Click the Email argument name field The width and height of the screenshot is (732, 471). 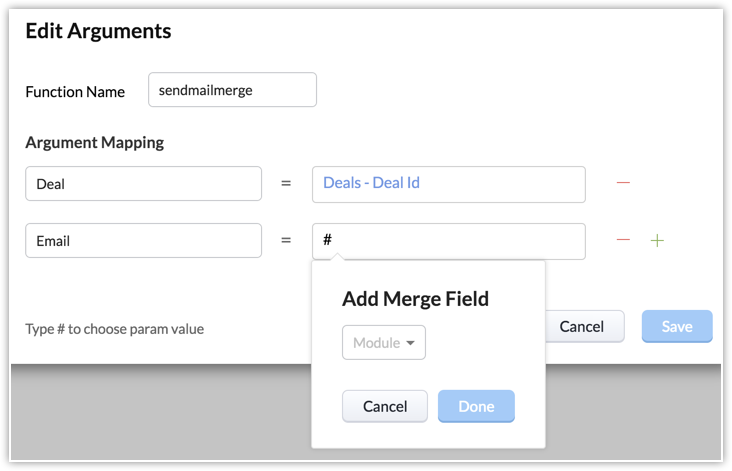[x=143, y=241]
